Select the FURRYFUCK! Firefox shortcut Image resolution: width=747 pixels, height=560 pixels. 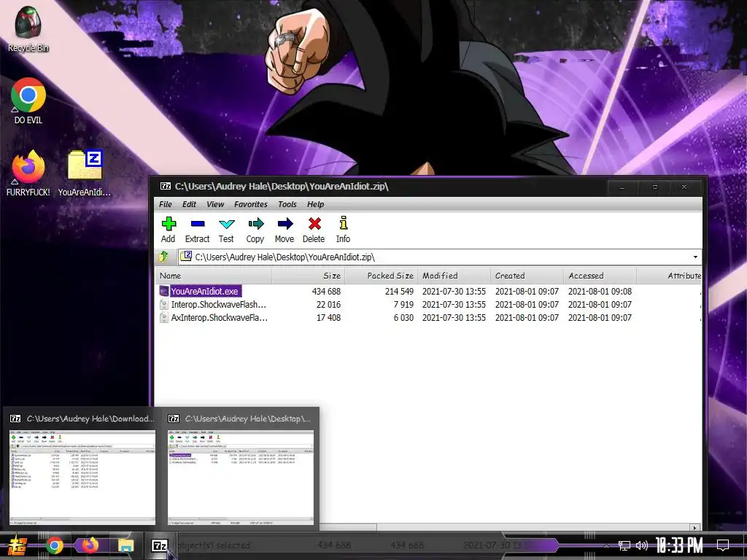(x=28, y=173)
